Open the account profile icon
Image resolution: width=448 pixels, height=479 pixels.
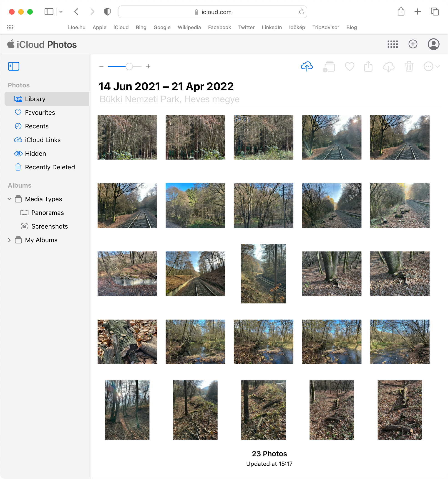tap(433, 44)
